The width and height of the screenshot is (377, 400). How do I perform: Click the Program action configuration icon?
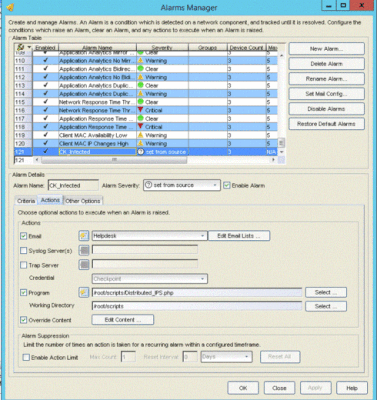tap(84, 293)
